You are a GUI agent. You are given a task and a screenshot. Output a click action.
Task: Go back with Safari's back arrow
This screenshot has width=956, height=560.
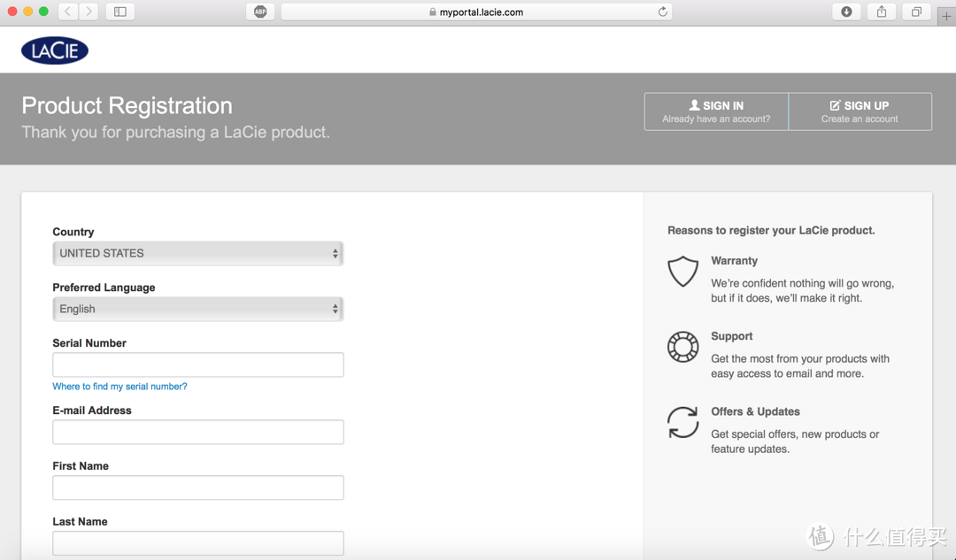click(x=67, y=12)
